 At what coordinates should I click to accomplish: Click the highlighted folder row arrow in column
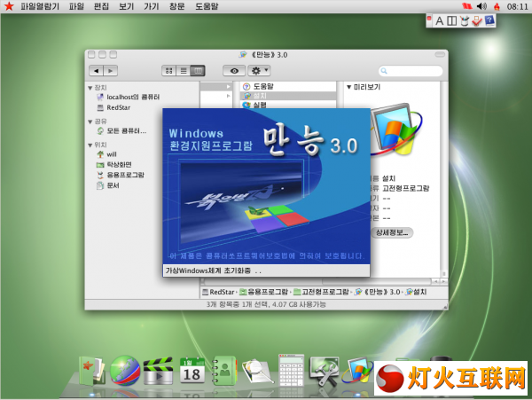(x=229, y=87)
